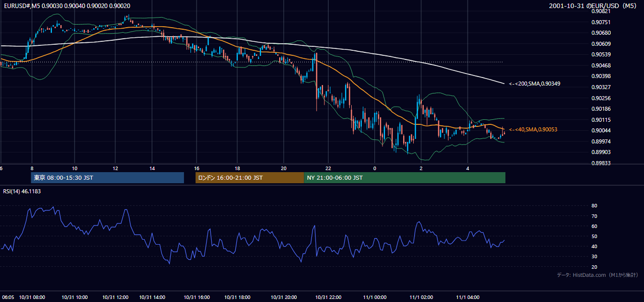This screenshot has height=302, width=644.
Task: Click hour label 18 under the price chart
Action: point(237,168)
